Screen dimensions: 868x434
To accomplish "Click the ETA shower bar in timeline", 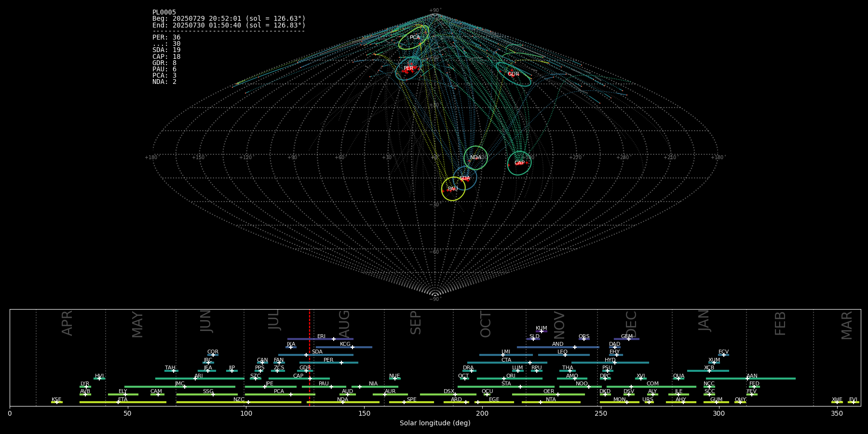I will [123, 402].
